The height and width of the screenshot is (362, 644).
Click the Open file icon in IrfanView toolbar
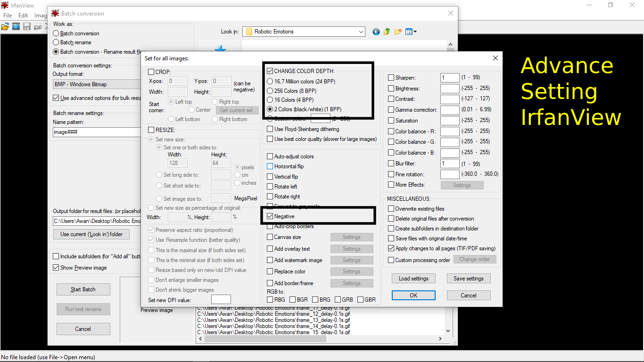(x=6, y=26)
